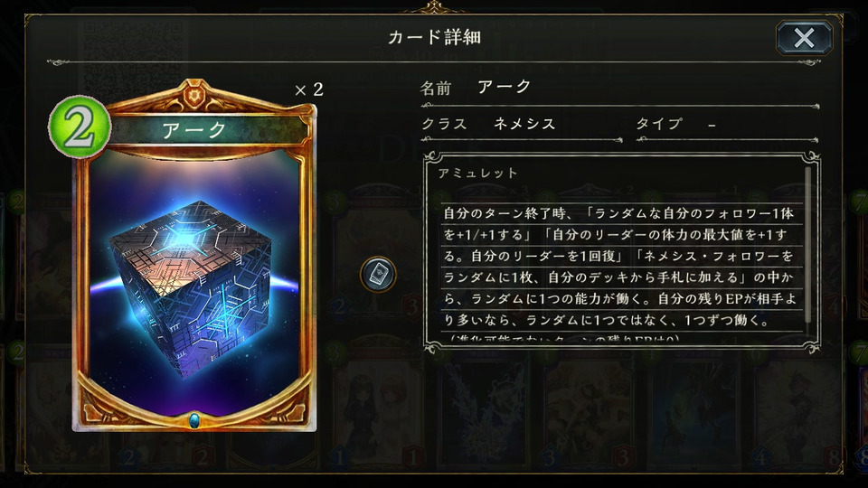Screen dimensions: 868x488
Task: Tap the green cost 2 orb
Action: [80, 127]
